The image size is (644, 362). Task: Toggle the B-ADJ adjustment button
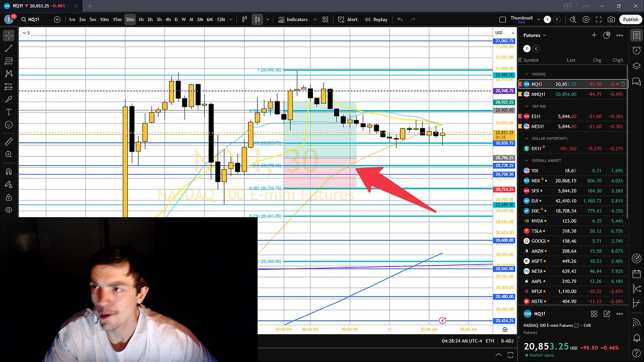[507, 341]
